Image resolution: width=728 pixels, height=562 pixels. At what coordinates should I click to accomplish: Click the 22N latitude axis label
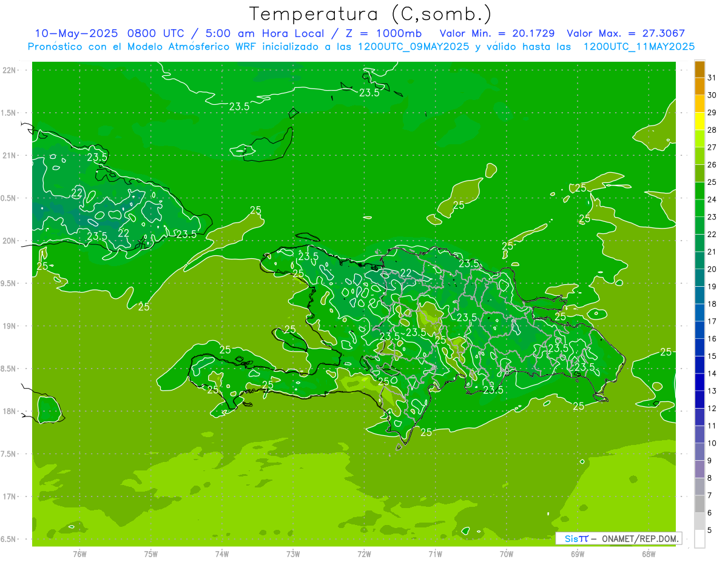9,70
